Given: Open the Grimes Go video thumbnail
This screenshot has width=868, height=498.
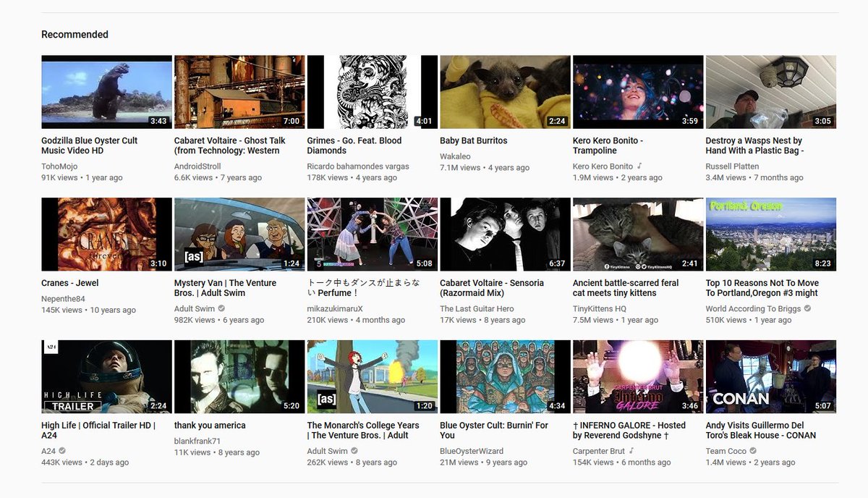Looking at the screenshot, I should click(x=373, y=92).
